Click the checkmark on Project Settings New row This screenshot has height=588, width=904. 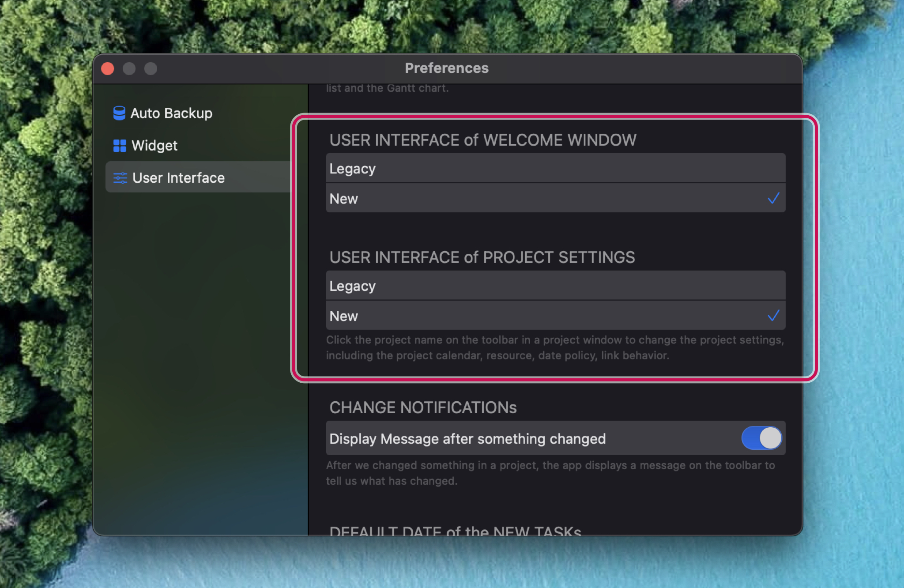[773, 316]
